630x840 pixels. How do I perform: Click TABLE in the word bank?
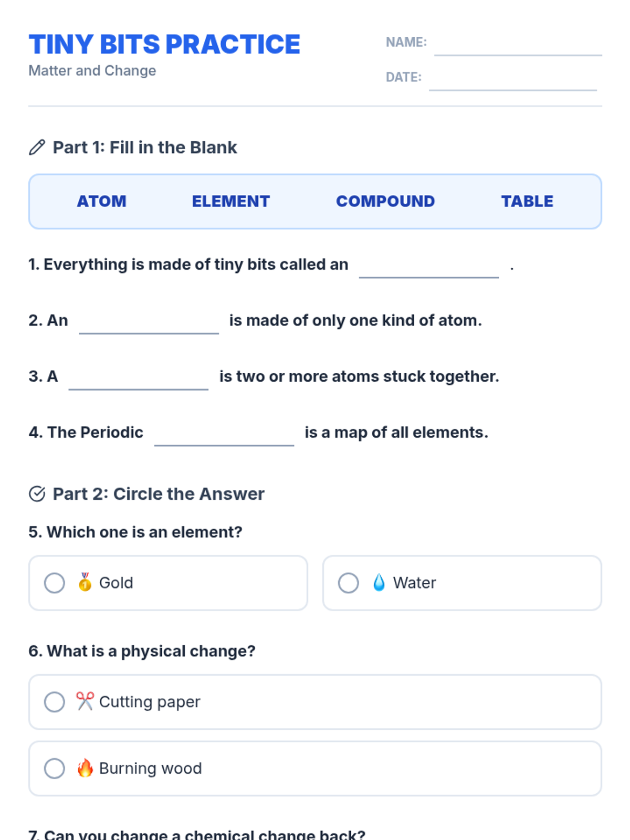click(x=527, y=201)
